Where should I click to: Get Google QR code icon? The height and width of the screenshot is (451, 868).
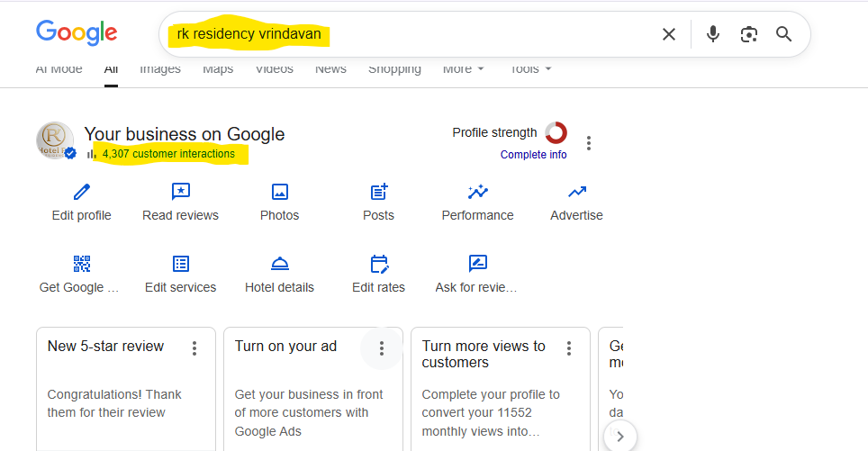coord(81,264)
